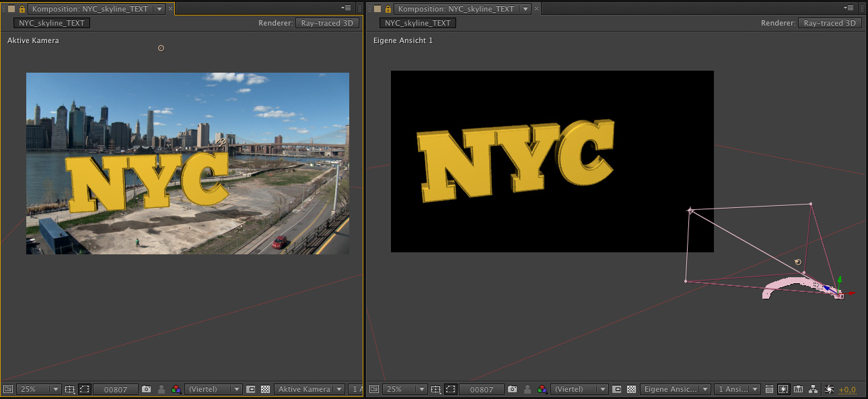Click the timeline icon in right viewer
Viewport: 868px width, 399px height.
tap(798, 389)
